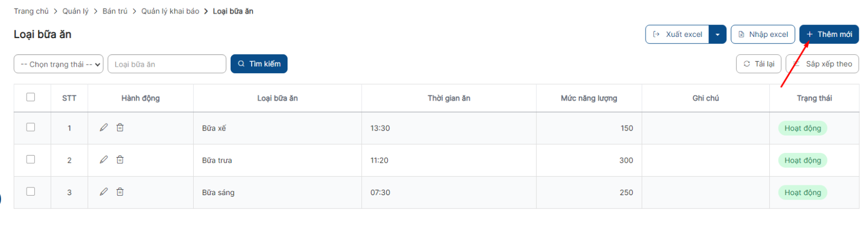The height and width of the screenshot is (232, 868).
Task: Toggle the select-all header checkbox
Action: pyautogui.click(x=31, y=97)
